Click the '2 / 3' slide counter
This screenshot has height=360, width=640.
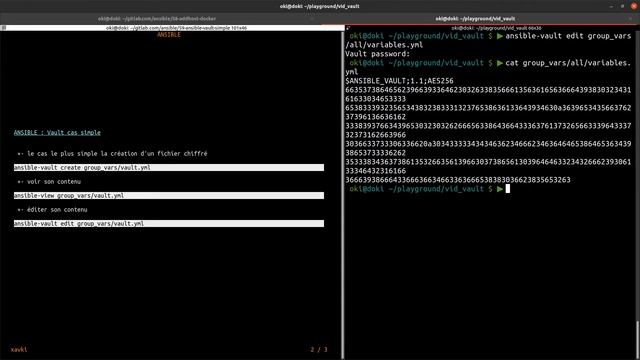coord(319,350)
